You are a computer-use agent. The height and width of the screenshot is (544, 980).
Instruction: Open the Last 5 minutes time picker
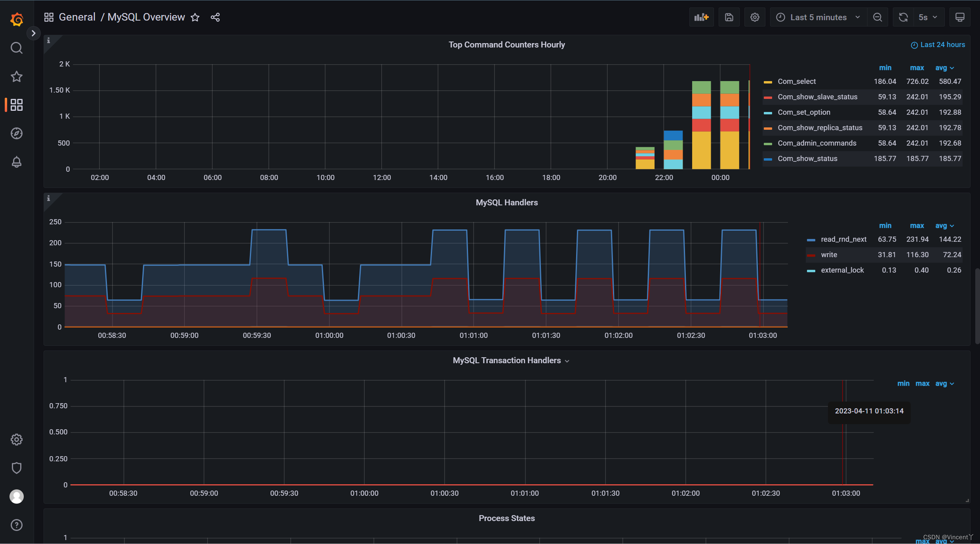tap(817, 17)
